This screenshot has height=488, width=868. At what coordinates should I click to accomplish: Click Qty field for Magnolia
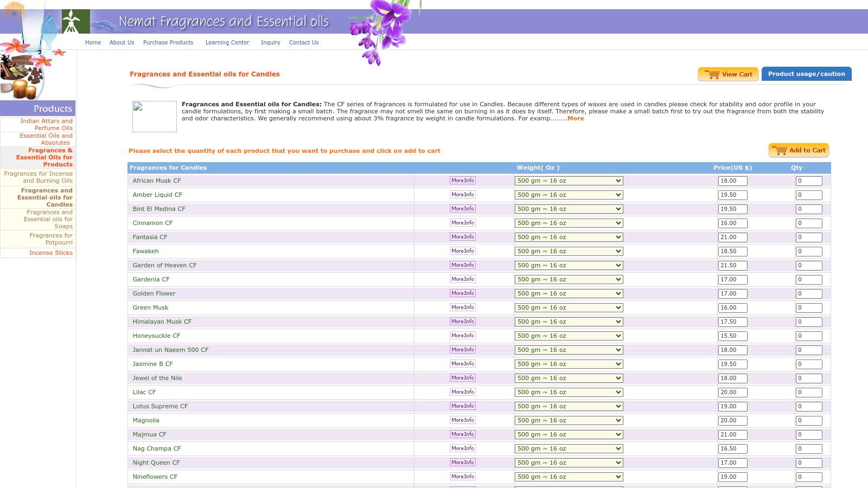[809, 421]
